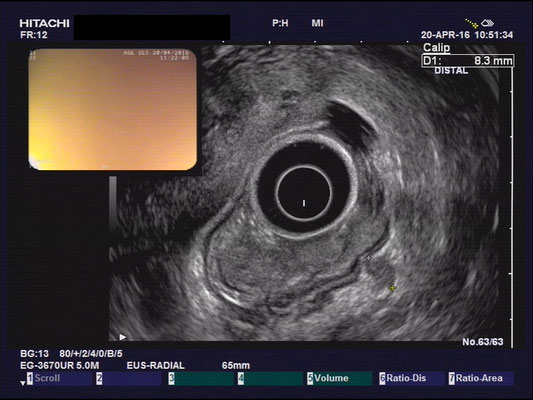Select the 1 Scroll function key
The height and width of the screenshot is (400, 533).
[x=60, y=378]
